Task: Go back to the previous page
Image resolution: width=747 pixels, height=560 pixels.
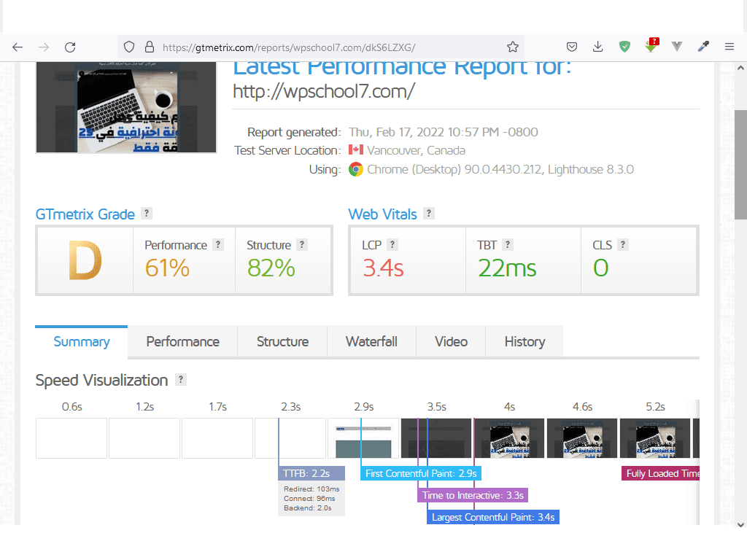Action: (18, 47)
